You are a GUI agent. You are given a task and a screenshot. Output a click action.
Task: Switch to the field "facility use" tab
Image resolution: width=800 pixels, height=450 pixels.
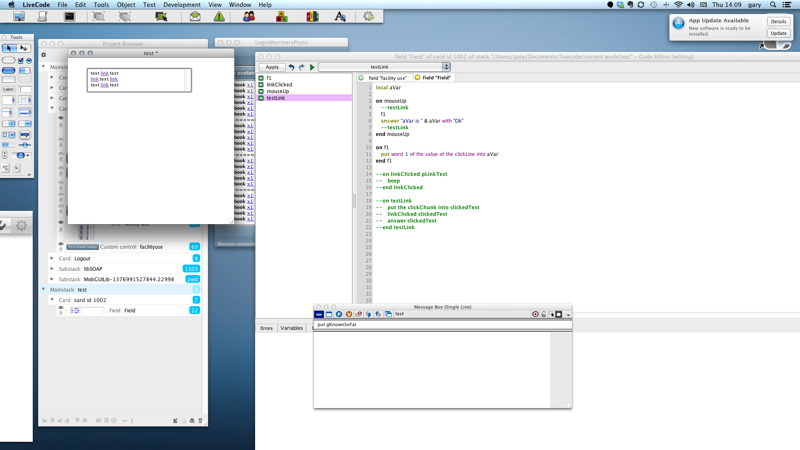(387, 77)
